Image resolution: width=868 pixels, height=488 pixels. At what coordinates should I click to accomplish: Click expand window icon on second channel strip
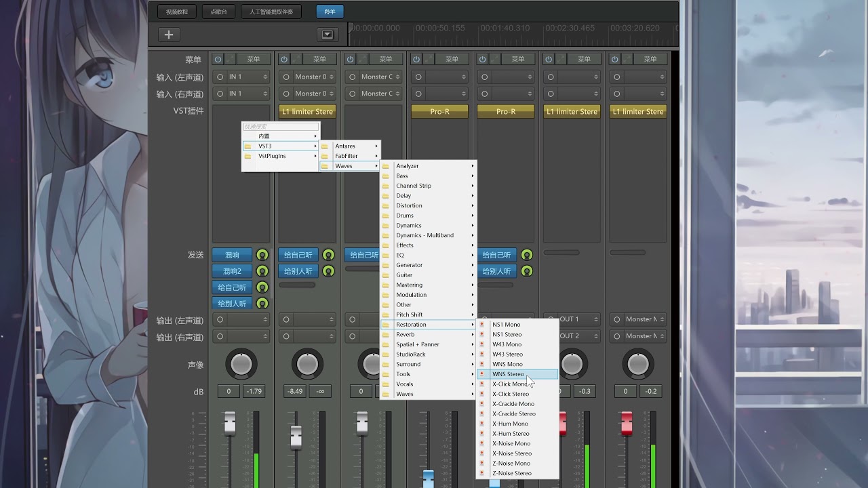[297, 60]
